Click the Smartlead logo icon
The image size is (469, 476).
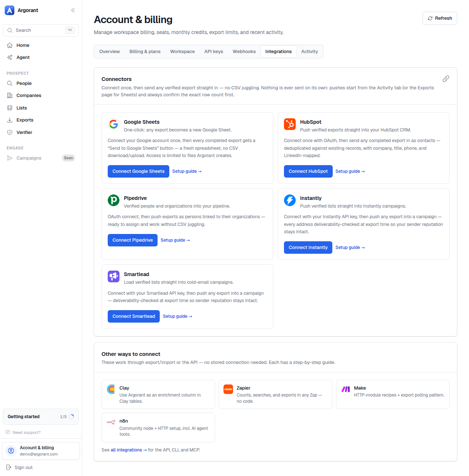[x=114, y=276]
